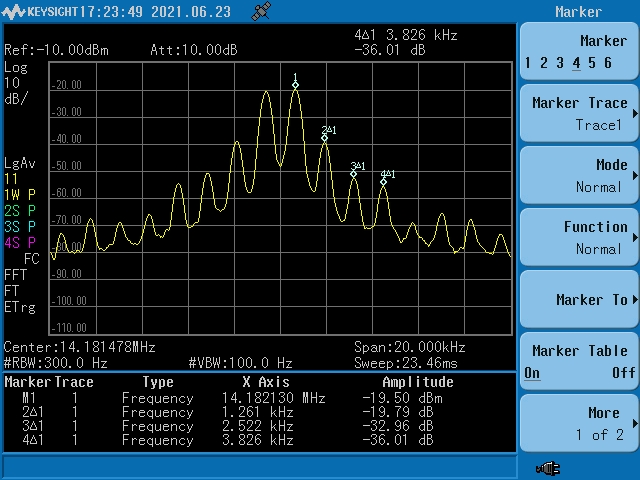Click the satellite GPS status icon
The width and height of the screenshot is (640, 480).
coord(261,11)
